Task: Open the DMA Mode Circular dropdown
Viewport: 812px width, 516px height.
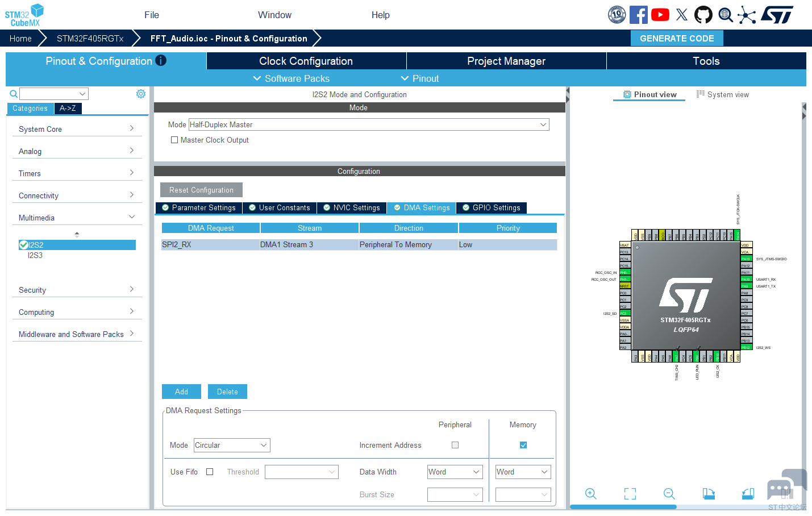Action: [x=232, y=445]
